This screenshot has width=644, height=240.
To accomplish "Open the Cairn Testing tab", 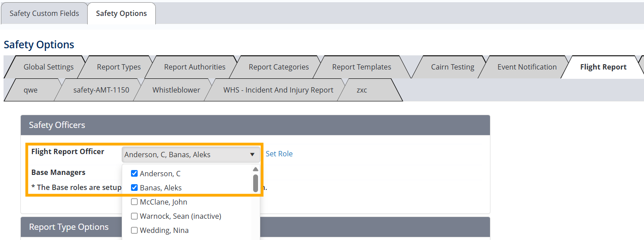I will coord(452,67).
